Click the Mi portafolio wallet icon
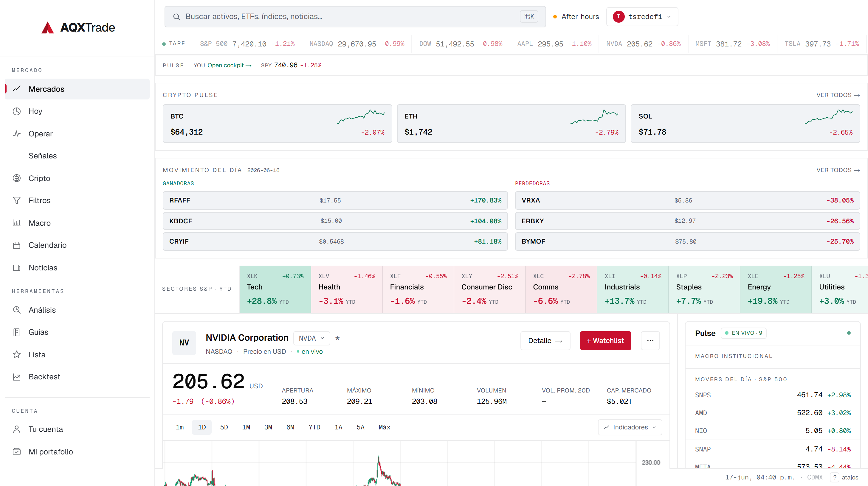Screen dimensions: 868x486 tap(16, 451)
